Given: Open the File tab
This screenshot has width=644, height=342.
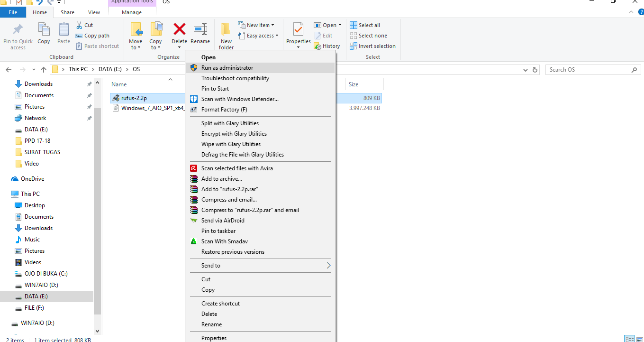Looking at the screenshot, I should click(x=13, y=12).
